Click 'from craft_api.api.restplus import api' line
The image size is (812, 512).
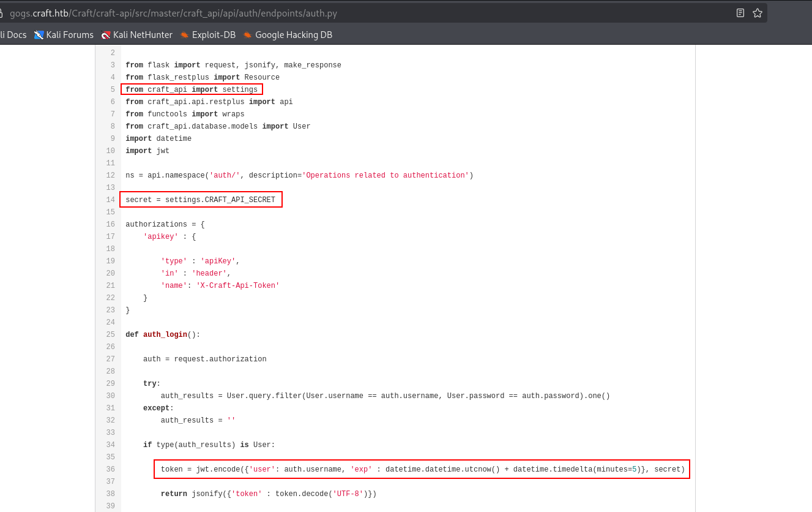pyautogui.click(x=209, y=102)
